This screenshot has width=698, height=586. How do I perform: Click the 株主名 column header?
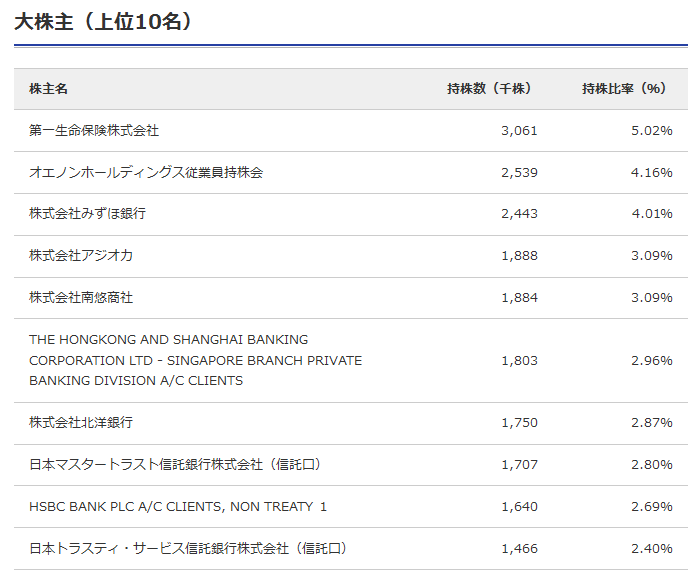(x=48, y=89)
